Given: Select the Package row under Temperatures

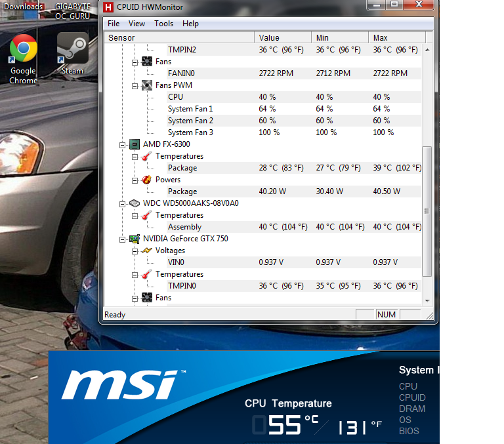Looking at the screenshot, I should (x=294, y=168).
